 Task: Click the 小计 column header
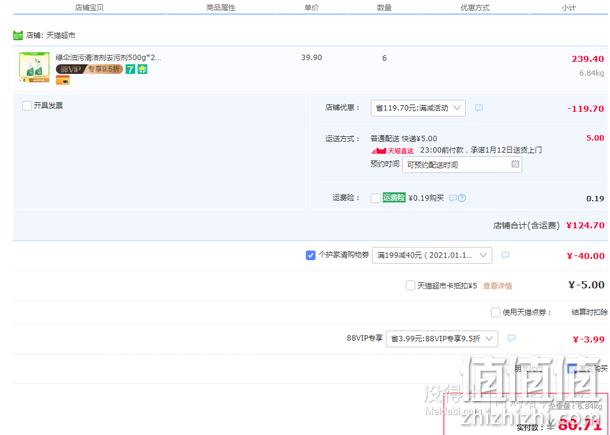568,7
